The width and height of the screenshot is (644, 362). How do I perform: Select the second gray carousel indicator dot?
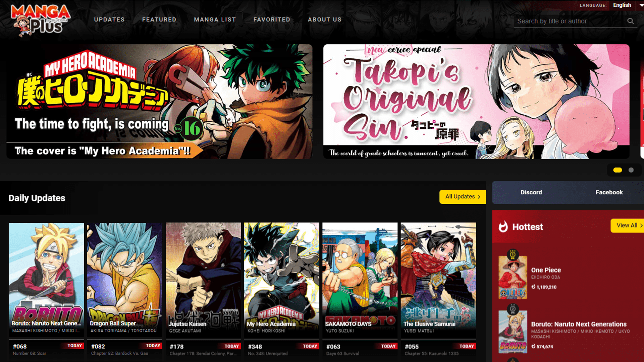point(631,170)
